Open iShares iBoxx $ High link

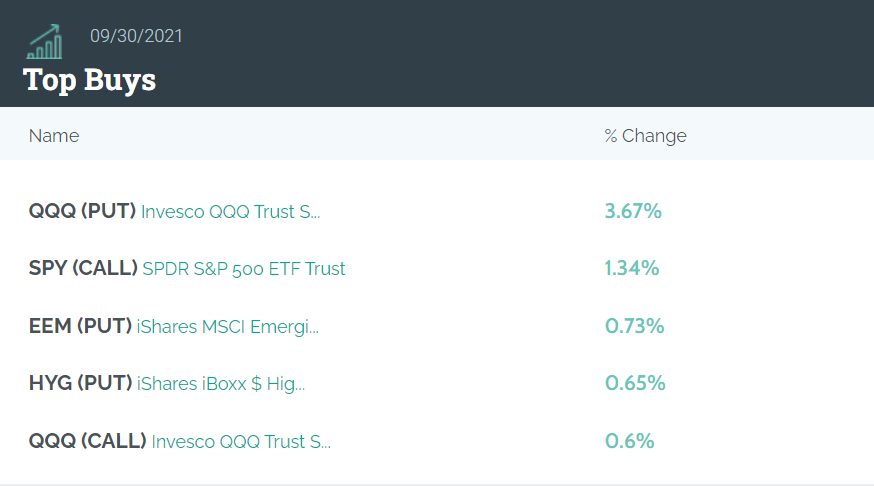click(x=221, y=384)
